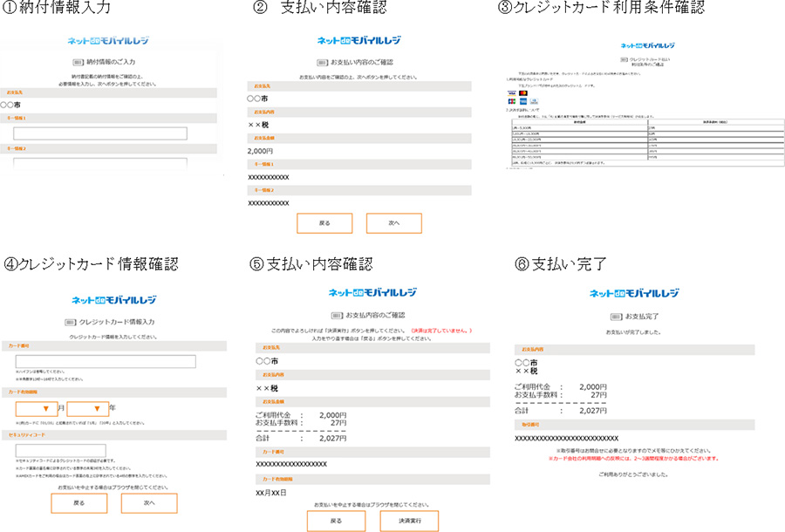Viewport: 785px width, 532px height.
Task: Click the キー情報2 input field
Action: click(100, 163)
